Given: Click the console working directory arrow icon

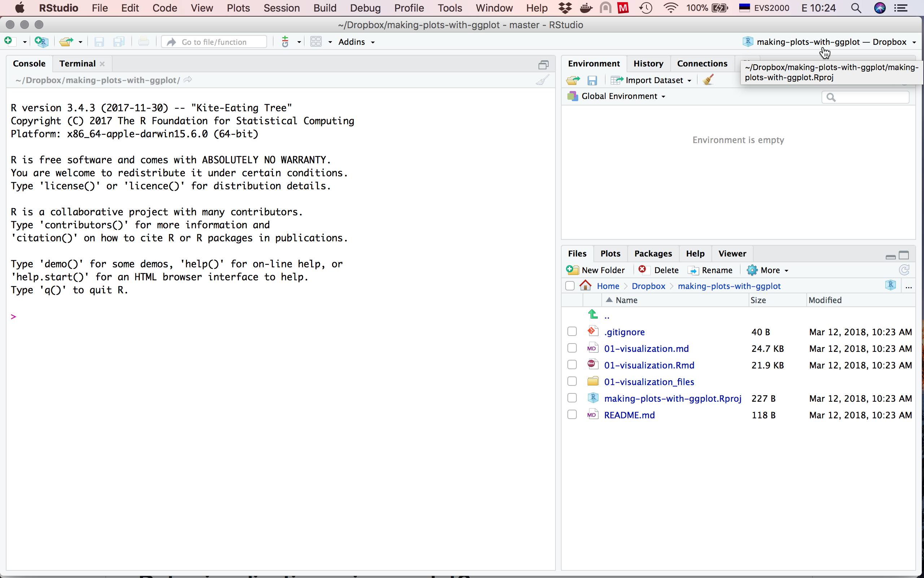Looking at the screenshot, I should pyautogui.click(x=188, y=80).
